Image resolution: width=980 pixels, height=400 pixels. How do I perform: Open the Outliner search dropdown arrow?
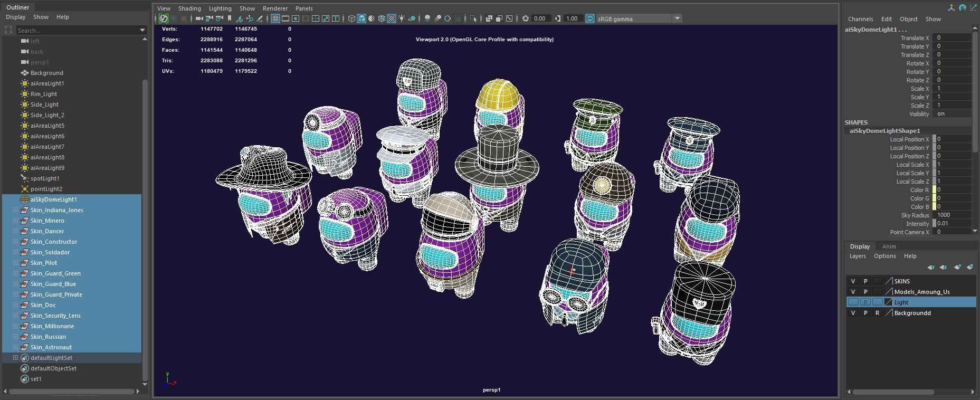coord(142,30)
